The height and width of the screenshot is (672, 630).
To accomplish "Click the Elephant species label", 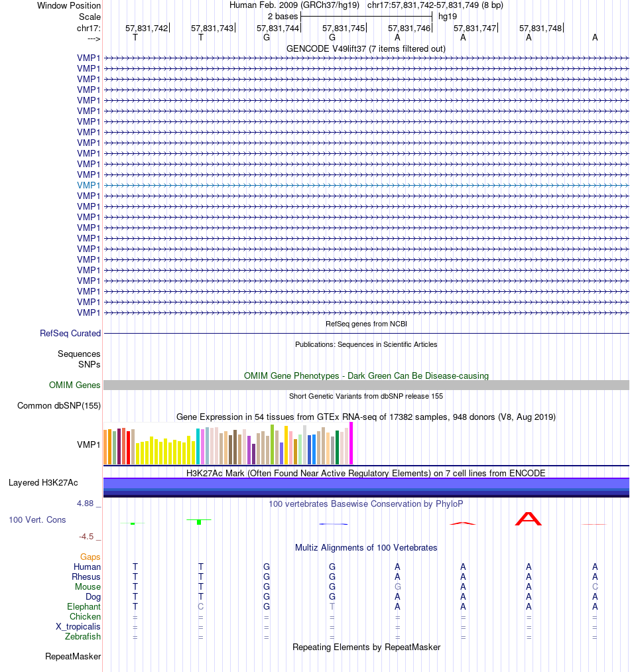I will (x=84, y=606).
